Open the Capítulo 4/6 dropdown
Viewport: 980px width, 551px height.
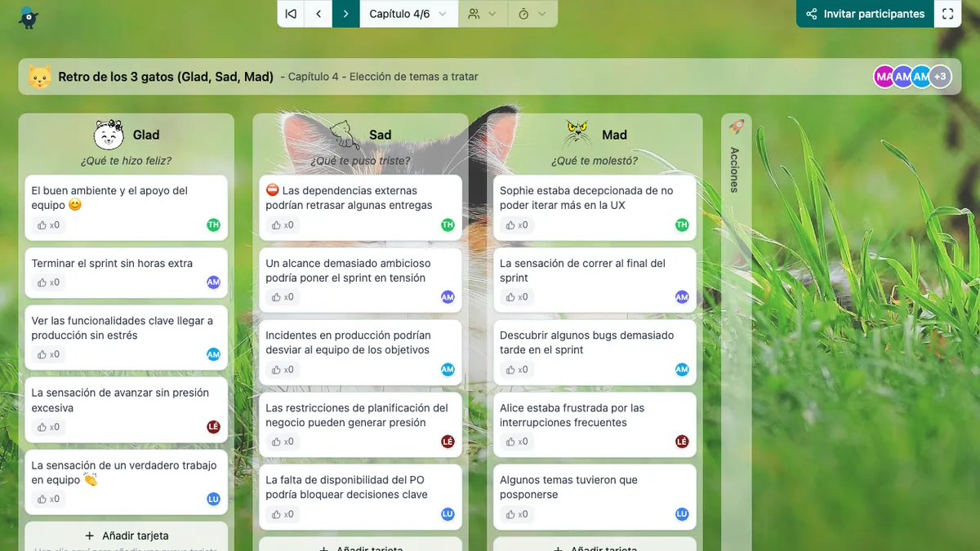click(x=408, y=14)
